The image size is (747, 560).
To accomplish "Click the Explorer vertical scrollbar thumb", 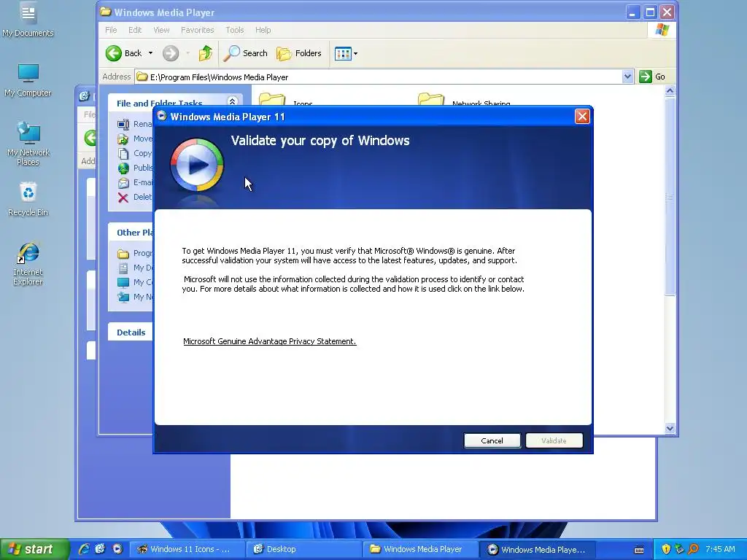I will (670, 197).
